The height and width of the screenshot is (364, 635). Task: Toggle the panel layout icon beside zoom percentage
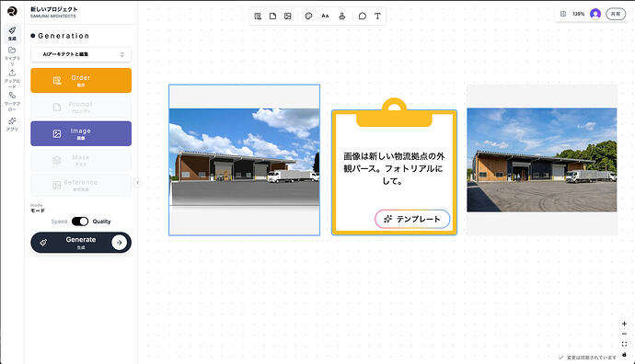pos(563,14)
